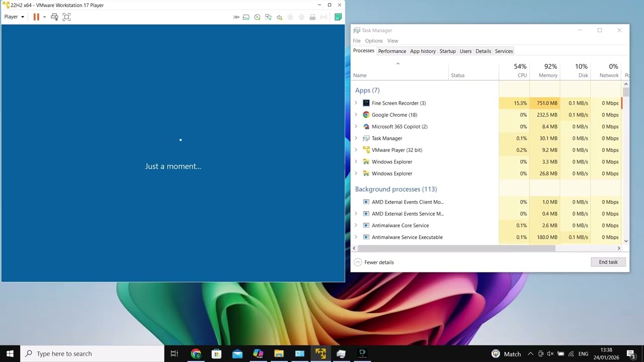
Task: Open Microsoft 365 Copilot from the taskbar
Action: tap(258, 353)
